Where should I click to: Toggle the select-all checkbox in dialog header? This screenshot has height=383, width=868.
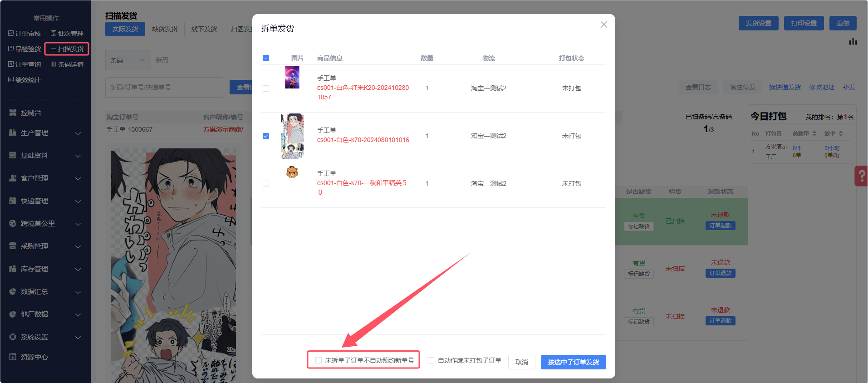pos(266,58)
